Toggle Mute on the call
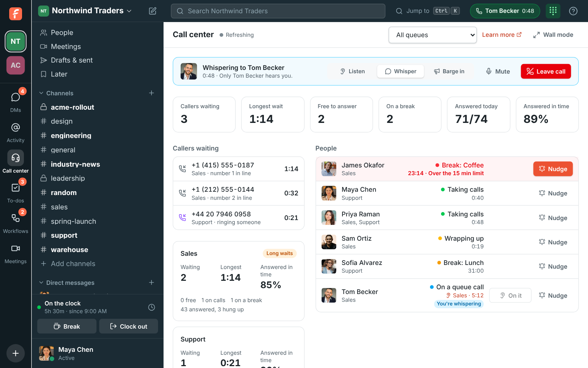 tap(498, 71)
